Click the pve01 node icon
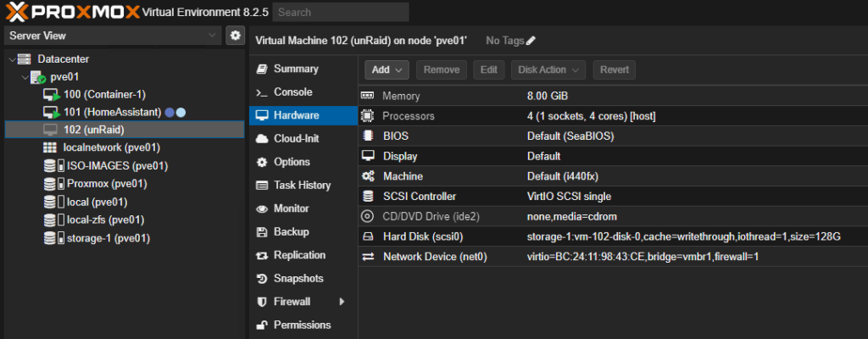 pos(37,77)
